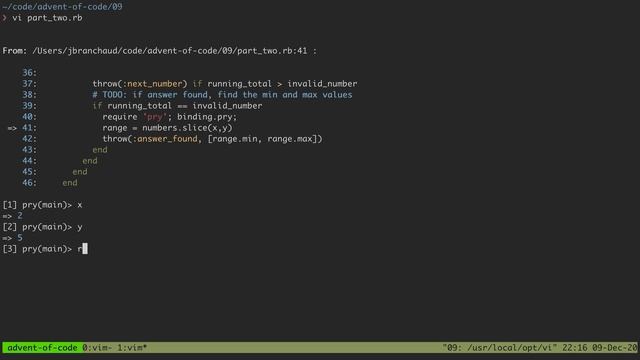640x360 pixels.
Task: Click "require 'pry'" on line 40
Action: coord(135,117)
